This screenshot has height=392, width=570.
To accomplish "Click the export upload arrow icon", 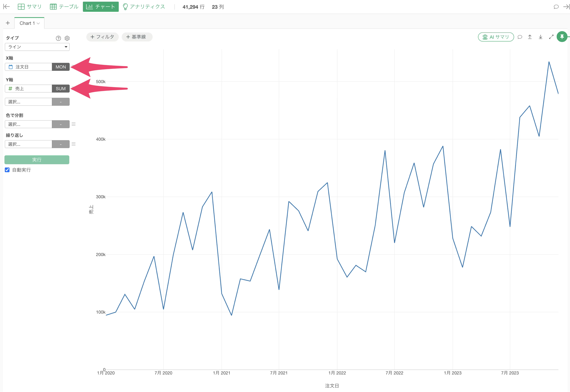I will pos(530,37).
